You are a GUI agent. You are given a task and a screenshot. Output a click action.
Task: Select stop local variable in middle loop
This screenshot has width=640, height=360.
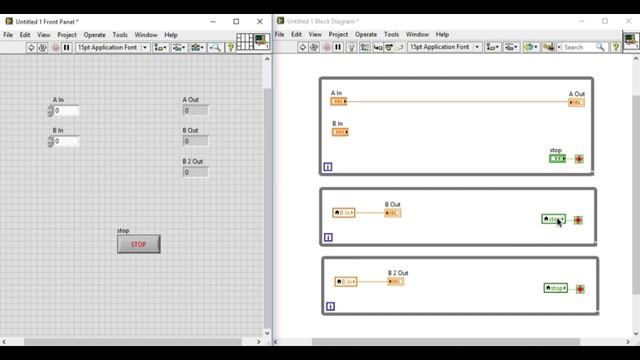(554, 219)
